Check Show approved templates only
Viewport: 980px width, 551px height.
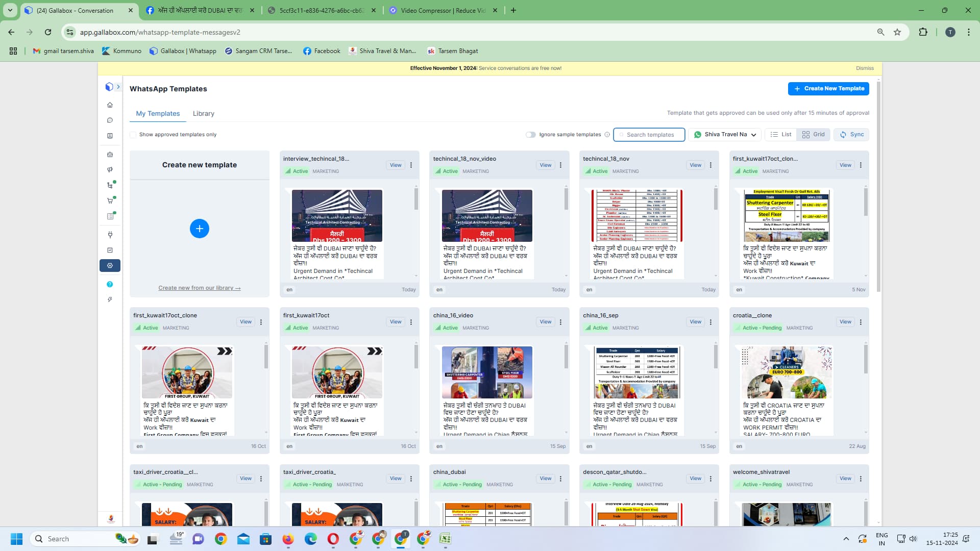point(133,135)
